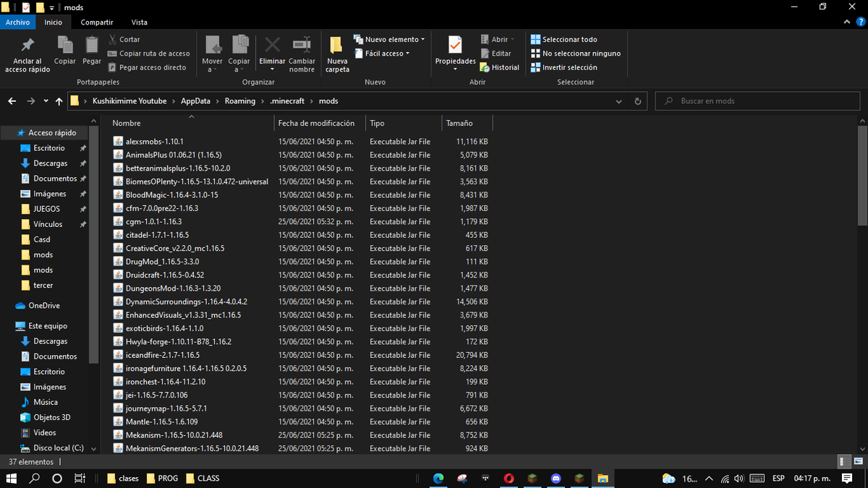Screen dimensions: 868x488
Task: Open Discord from the taskbar
Action: pos(556,479)
